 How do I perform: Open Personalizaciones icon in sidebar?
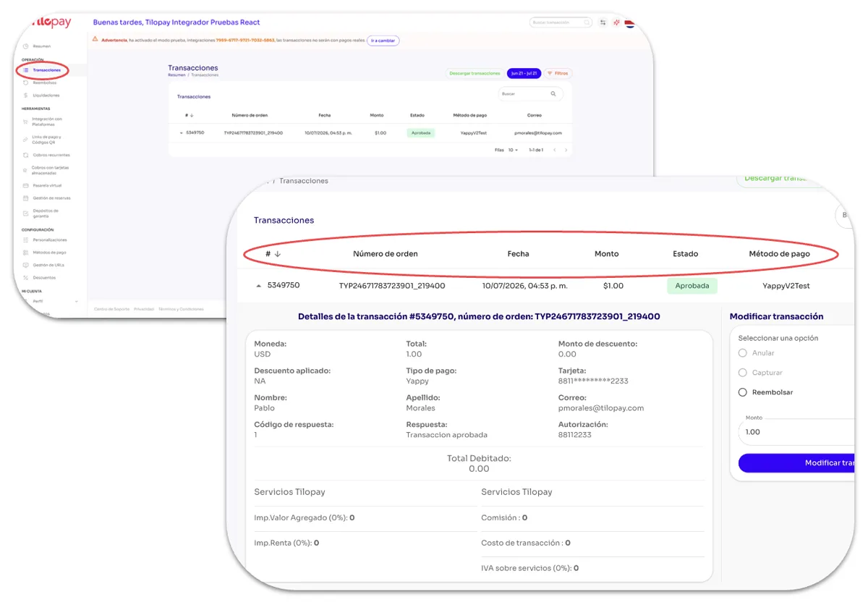point(25,240)
